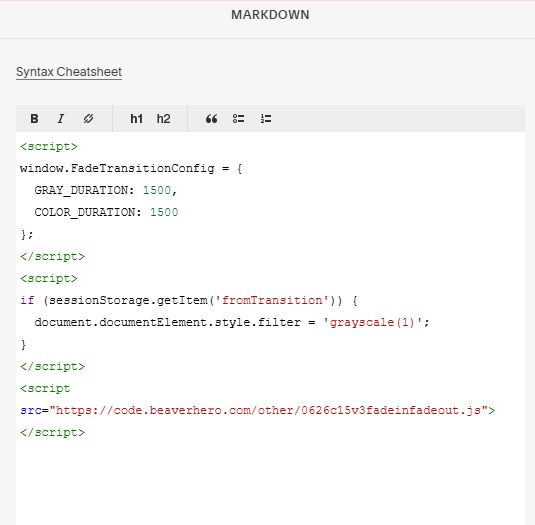The image size is (535, 525).
Task: Click the beaverhero script src URL
Action: (269, 410)
